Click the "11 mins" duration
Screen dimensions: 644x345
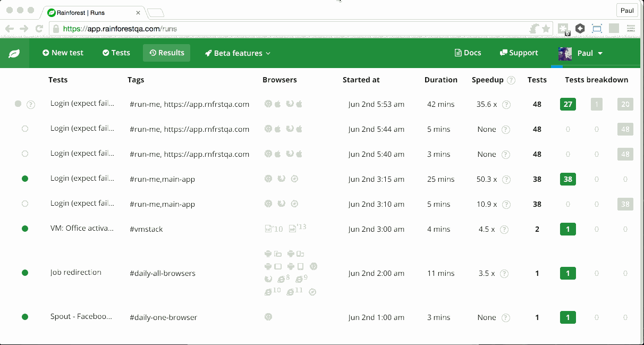click(x=441, y=273)
